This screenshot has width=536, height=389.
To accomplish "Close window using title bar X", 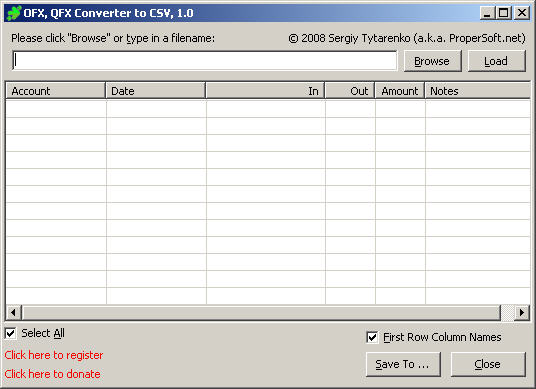I will coord(522,13).
